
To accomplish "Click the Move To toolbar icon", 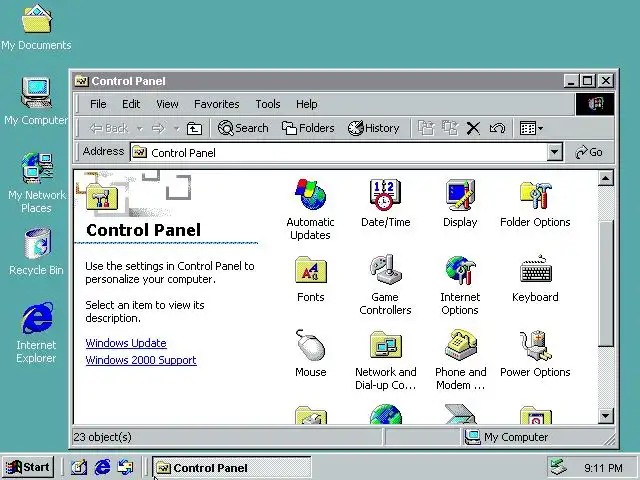I will click(426, 129).
